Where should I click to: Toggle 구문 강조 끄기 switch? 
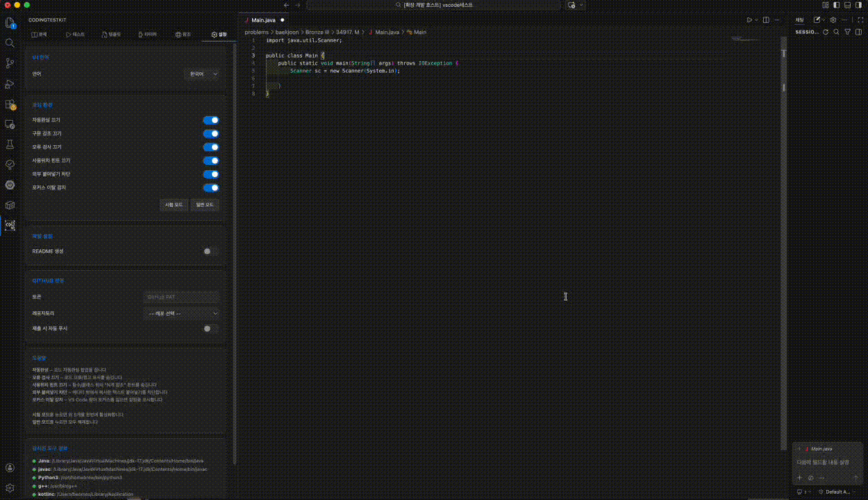pyautogui.click(x=211, y=133)
